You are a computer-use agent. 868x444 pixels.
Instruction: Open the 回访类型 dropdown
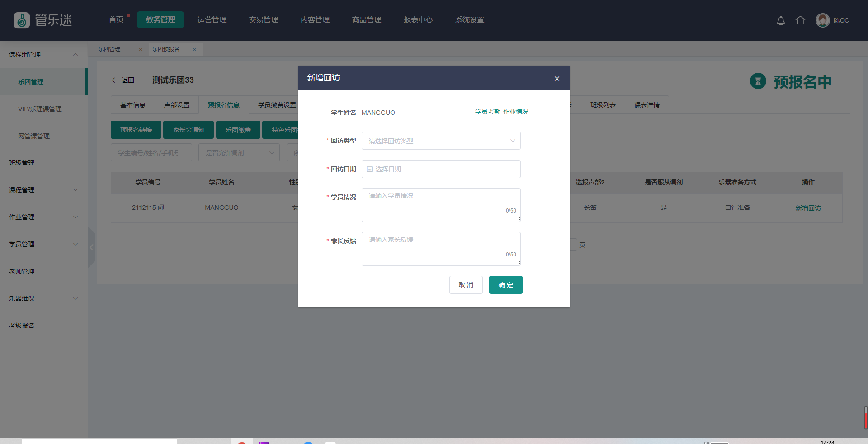pos(441,141)
